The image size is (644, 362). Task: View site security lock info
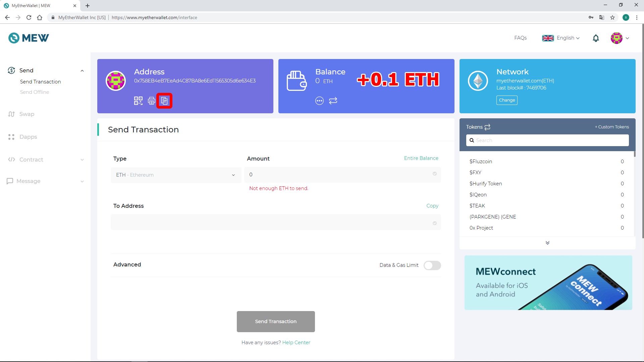point(53,17)
